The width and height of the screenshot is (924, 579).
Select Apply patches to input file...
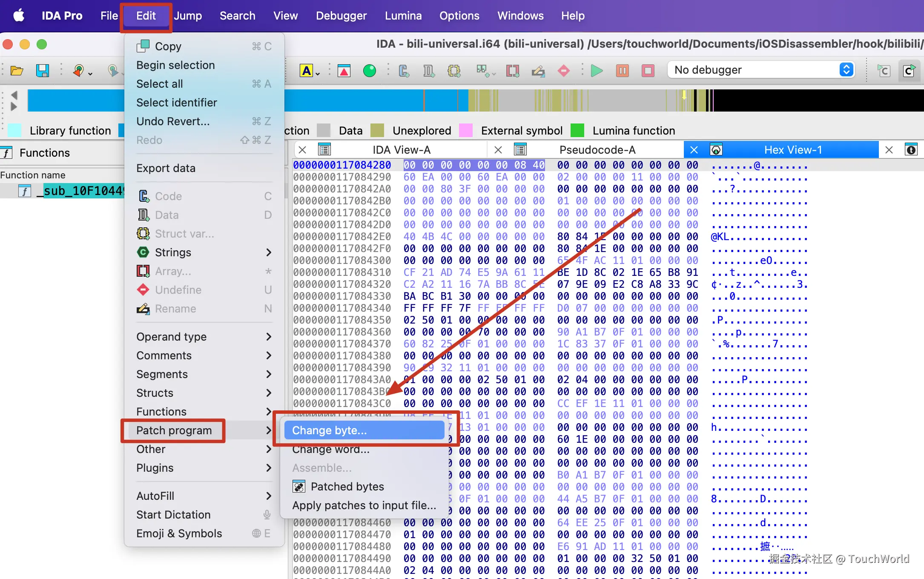pos(364,505)
